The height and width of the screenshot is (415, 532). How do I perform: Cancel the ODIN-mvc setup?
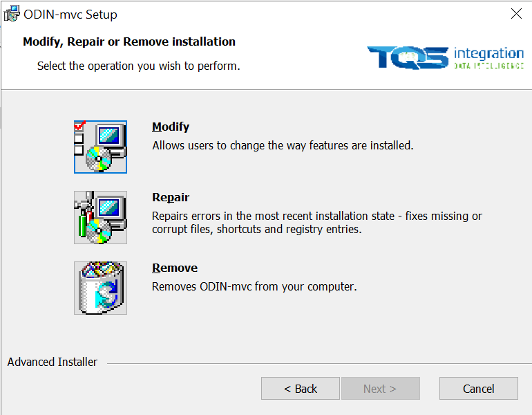478,389
